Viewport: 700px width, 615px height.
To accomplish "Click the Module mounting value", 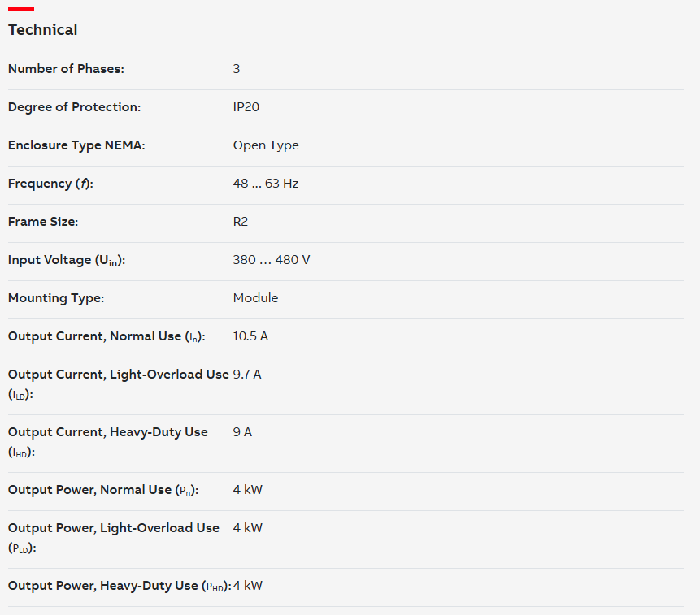I will [256, 298].
